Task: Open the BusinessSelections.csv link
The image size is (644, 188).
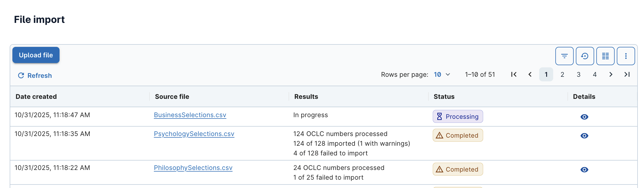Action: click(x=190, y=115)
